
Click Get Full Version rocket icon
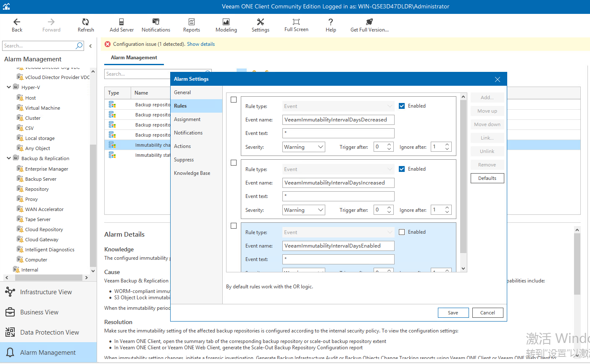369,22
